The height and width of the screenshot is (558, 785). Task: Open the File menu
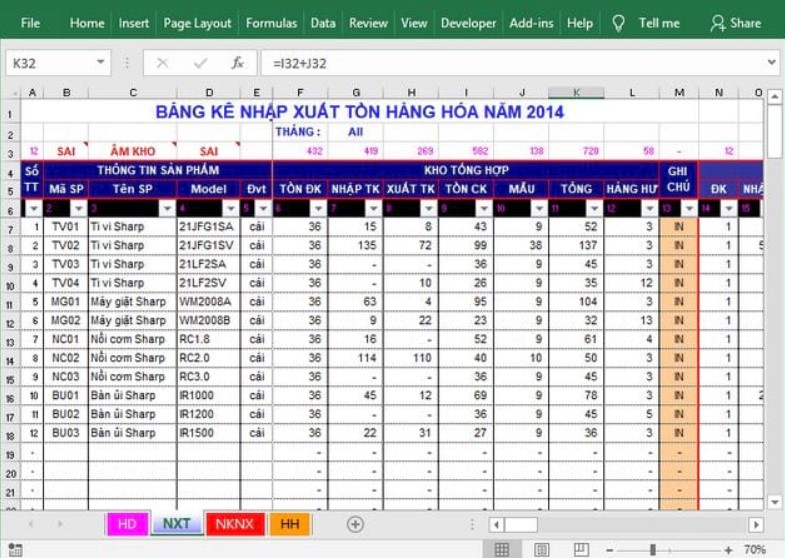pyautogui.click(x=30, y=23)
